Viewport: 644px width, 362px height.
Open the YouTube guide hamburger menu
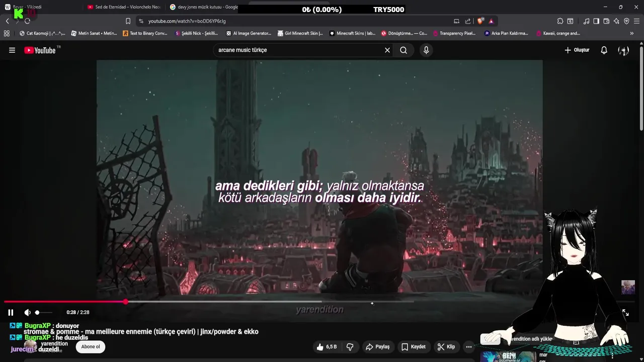12,50
